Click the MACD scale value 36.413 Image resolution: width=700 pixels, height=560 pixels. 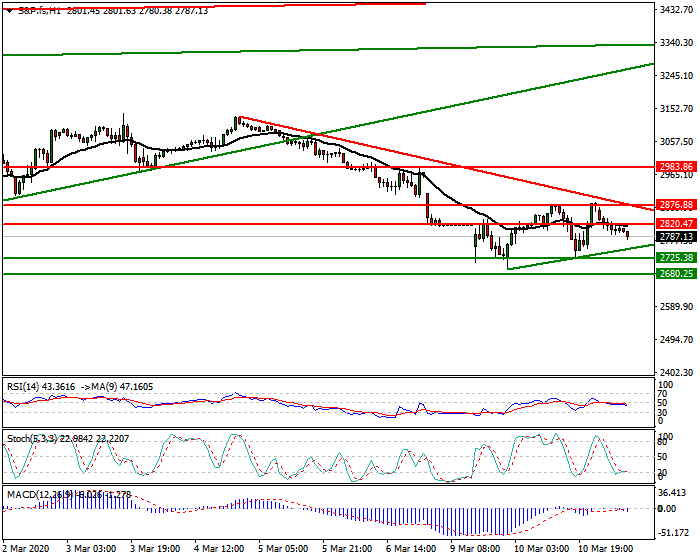pos(673,493)
